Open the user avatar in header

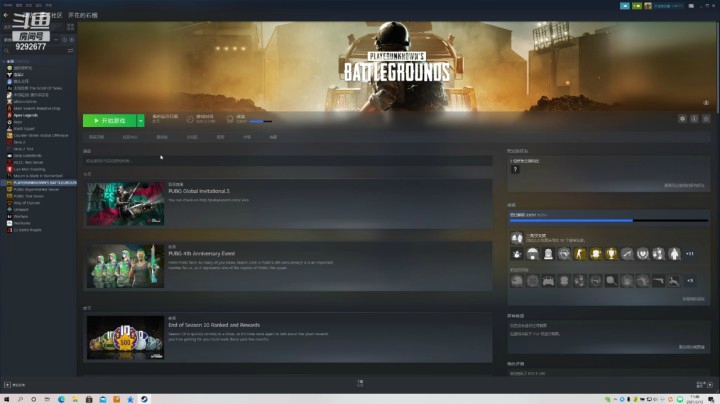point(648,6)
